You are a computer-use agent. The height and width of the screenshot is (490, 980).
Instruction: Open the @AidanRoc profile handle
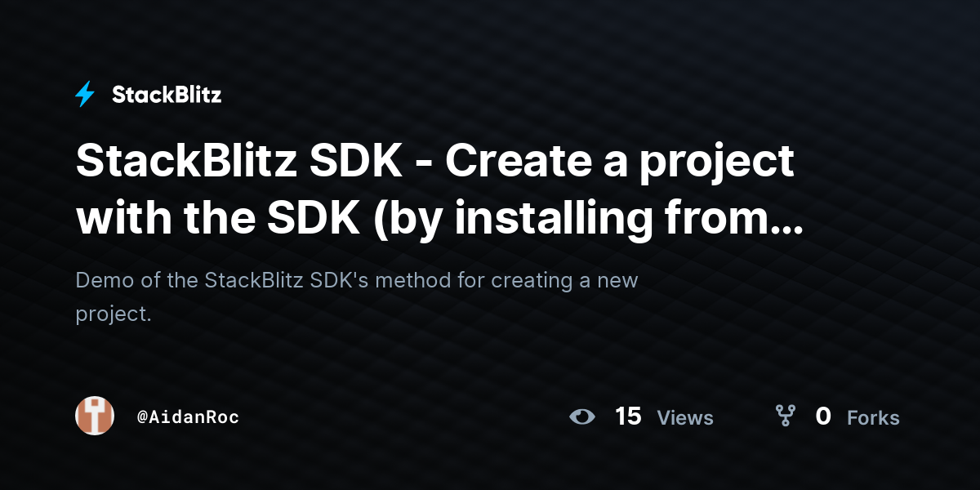click(188, 416)
